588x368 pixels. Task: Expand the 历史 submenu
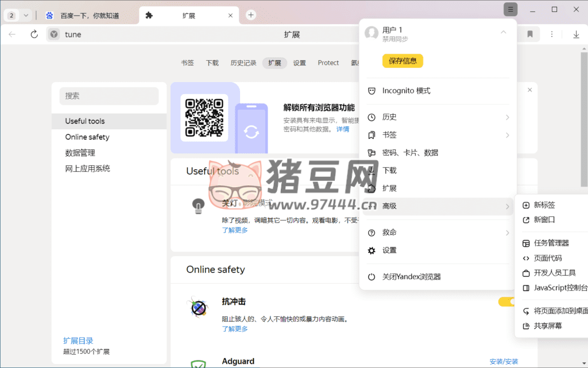coord(507,117)
